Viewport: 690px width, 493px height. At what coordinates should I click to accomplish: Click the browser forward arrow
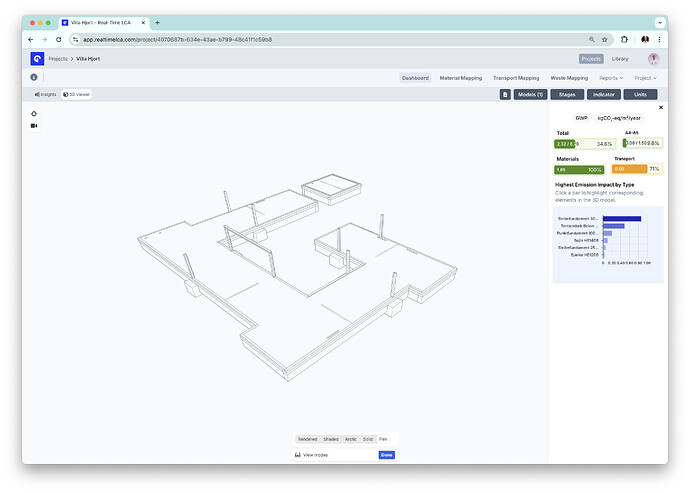tap(44, 40)
